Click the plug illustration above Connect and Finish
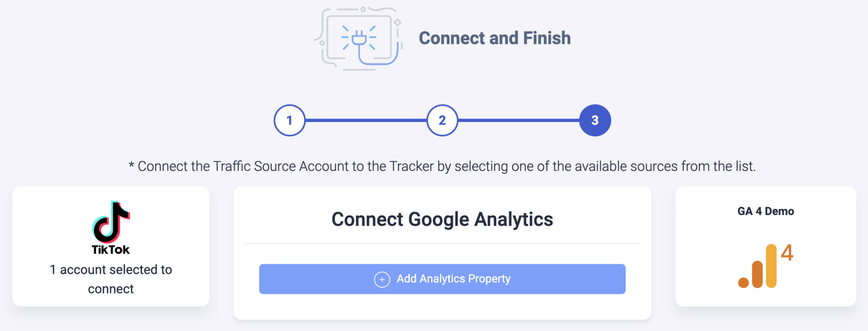This screenshot has width=868, height=331. pos(358,38)
